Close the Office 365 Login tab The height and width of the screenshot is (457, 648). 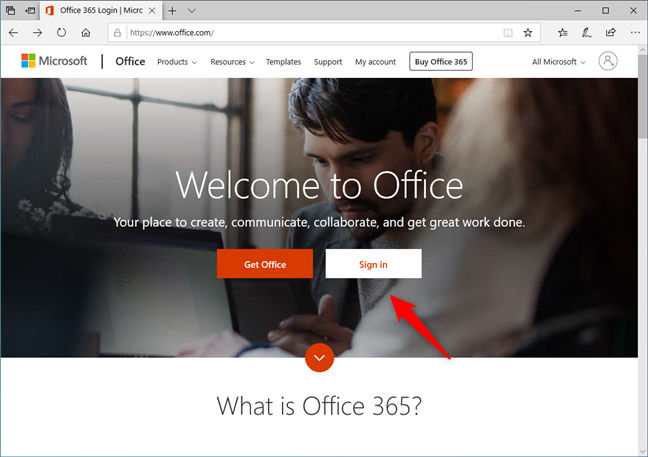[152, 11]
